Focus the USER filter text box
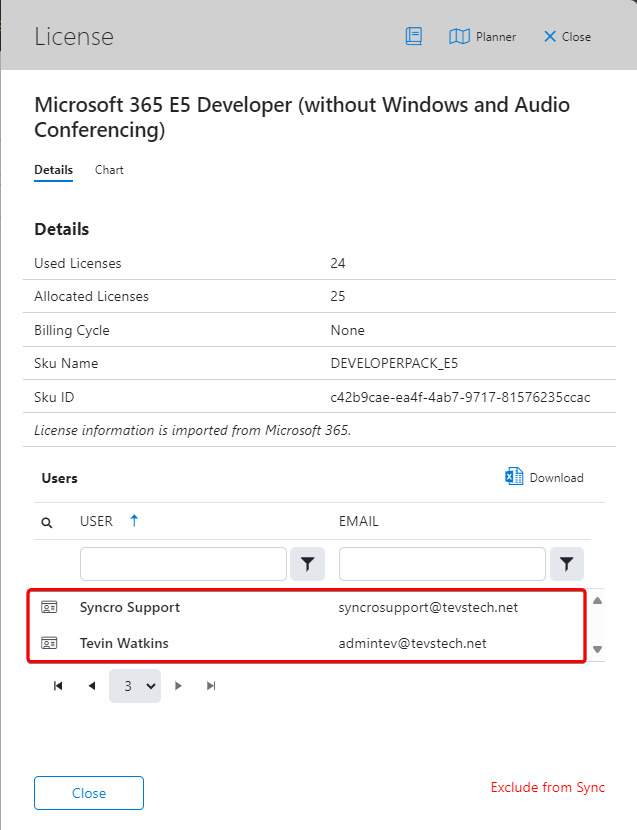637x830 pixels. click(x=183, y=564)
